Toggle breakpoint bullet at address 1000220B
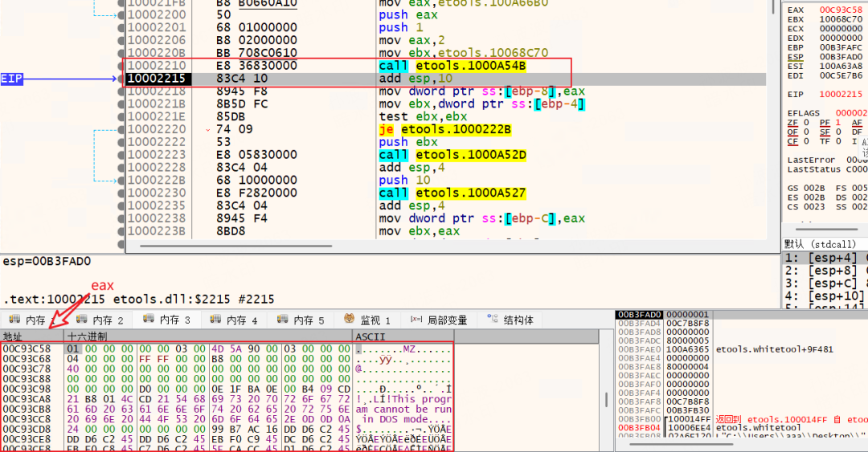 pyautogui.click(x=121, y=53)
